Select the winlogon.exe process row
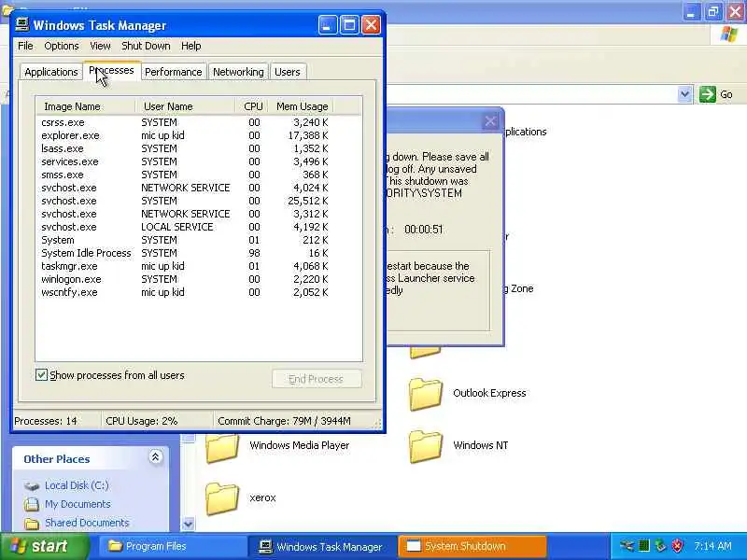747x560 pixels. coord(185,279)
